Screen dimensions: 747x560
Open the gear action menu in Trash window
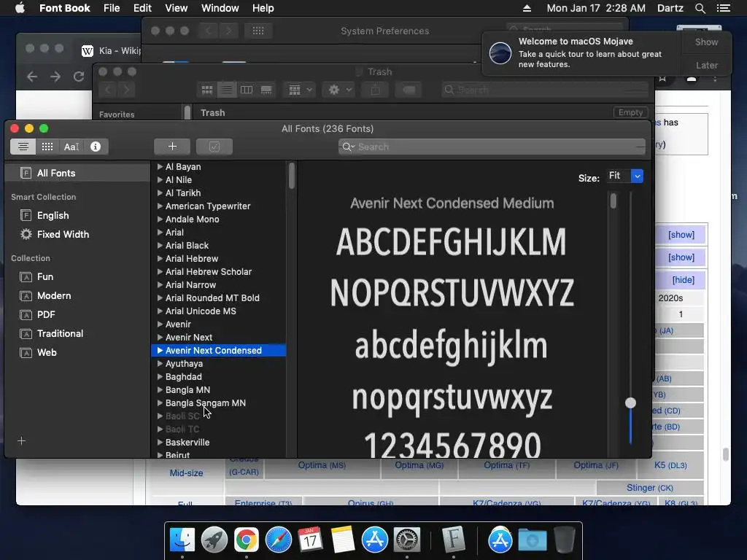click(340, 90)
